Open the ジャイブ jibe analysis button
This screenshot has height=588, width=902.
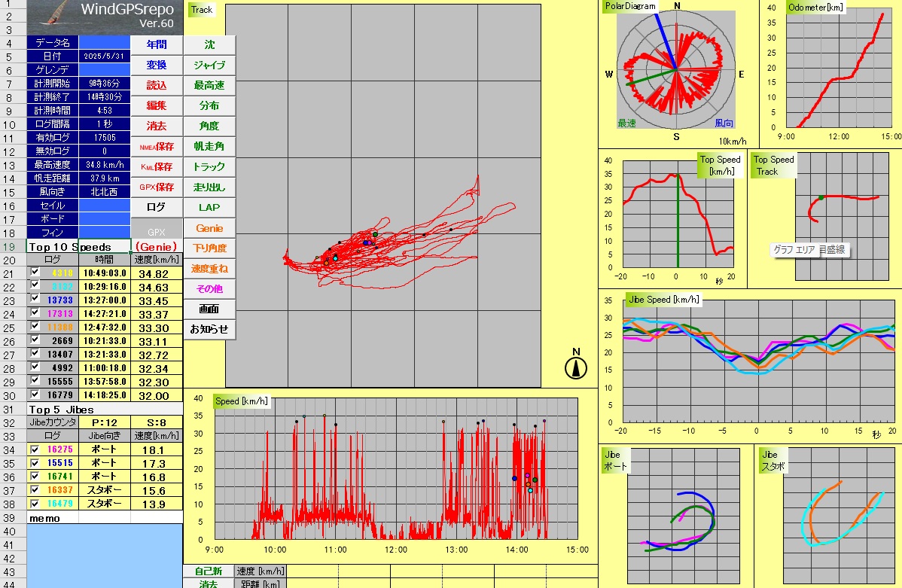tap(209, 65)
